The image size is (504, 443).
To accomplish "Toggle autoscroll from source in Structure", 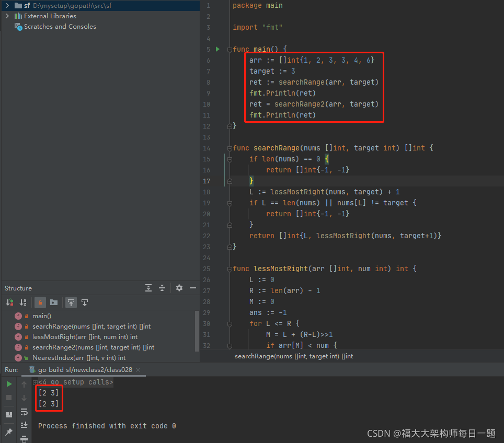I will 85,302.
